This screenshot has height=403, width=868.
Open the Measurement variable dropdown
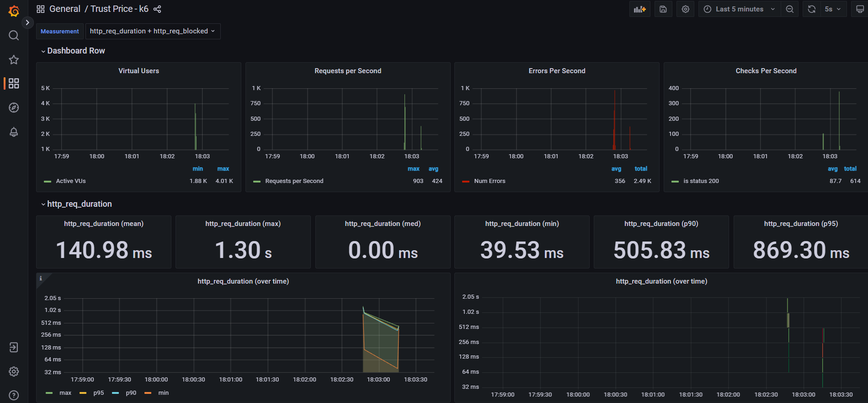pyautogui.click(x=153, y=31)
